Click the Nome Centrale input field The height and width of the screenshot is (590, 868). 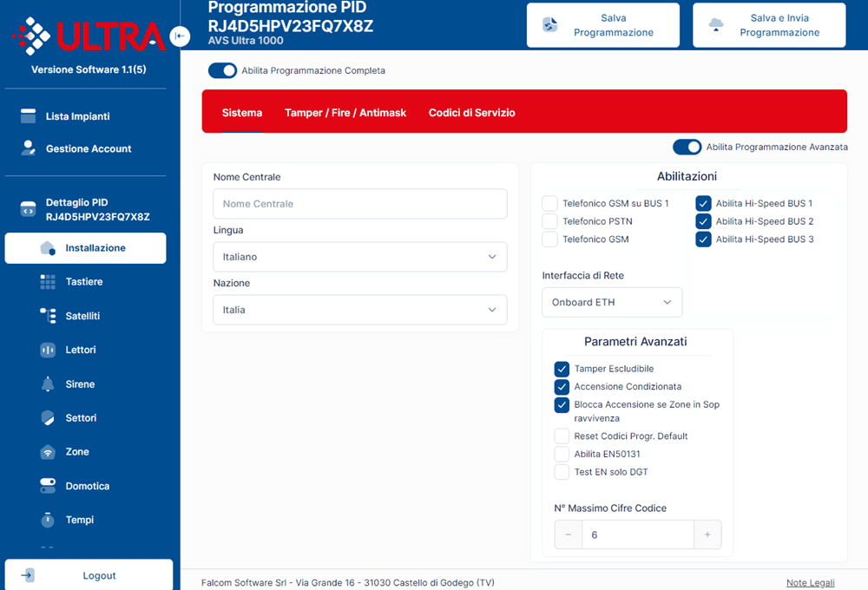point(359,204)
